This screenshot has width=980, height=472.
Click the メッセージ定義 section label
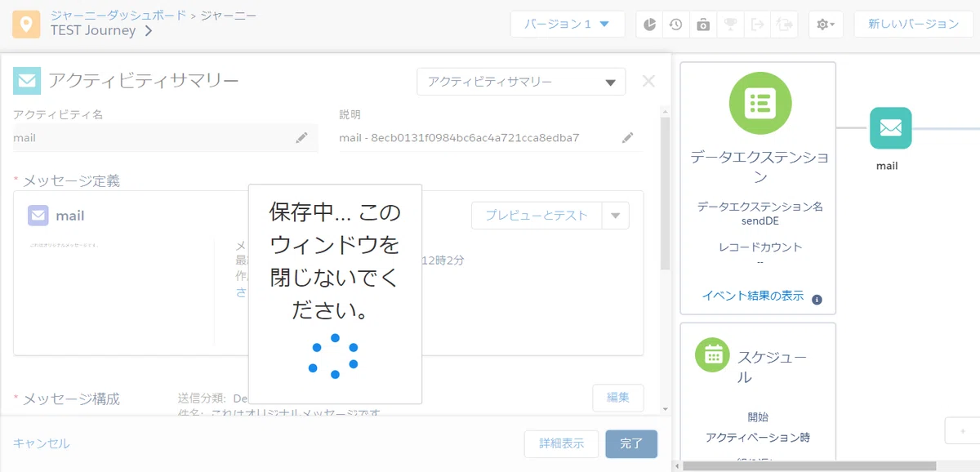pos(71,180)
